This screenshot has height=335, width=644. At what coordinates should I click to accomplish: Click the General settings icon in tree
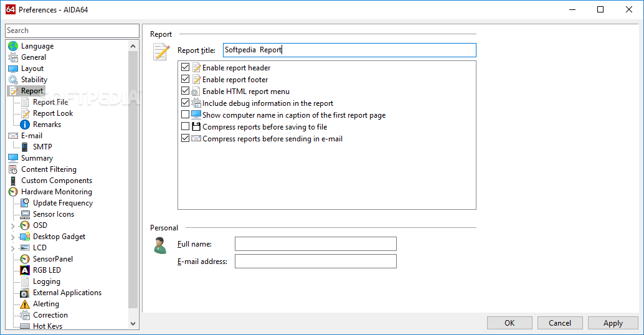pyautogui.click(x=13, y=57)
